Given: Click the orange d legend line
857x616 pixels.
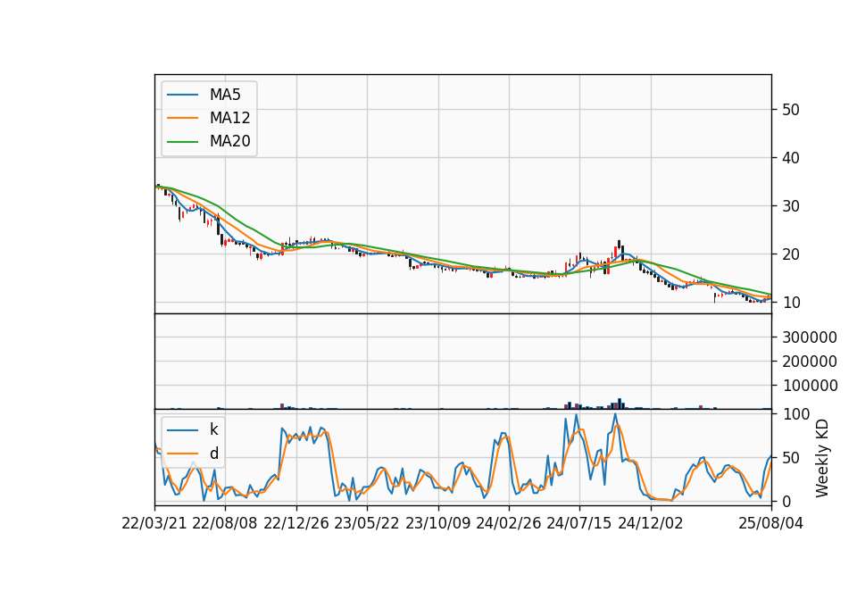Looking at the screenshot, I should point(182,454).
